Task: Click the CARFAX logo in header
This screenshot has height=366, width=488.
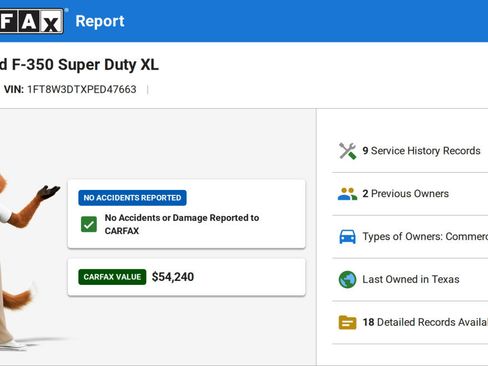Action: click(32, 21)
